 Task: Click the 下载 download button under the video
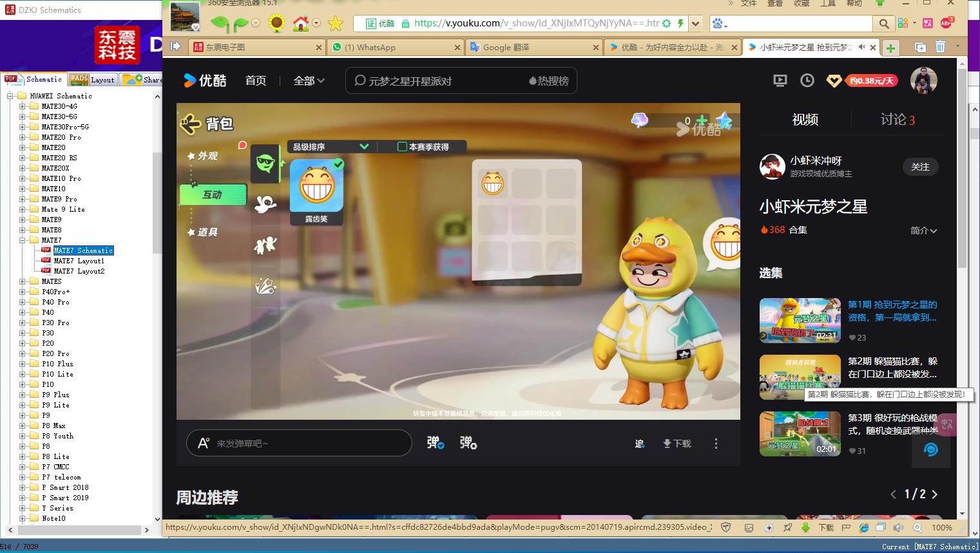(677, 444)
